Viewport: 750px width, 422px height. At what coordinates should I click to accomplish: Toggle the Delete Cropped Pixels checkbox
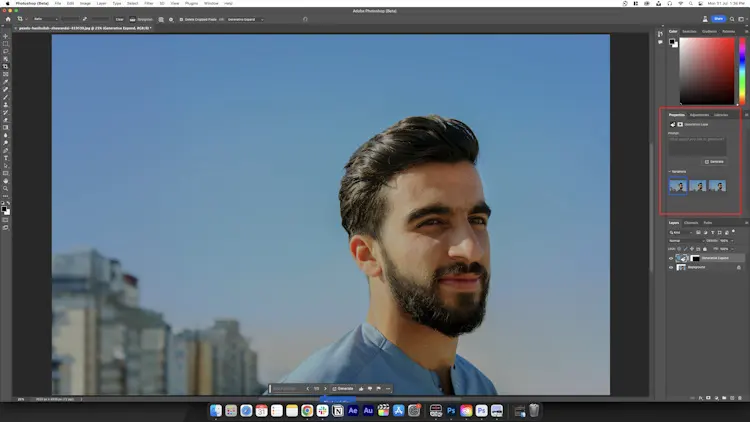pos(181,20)
